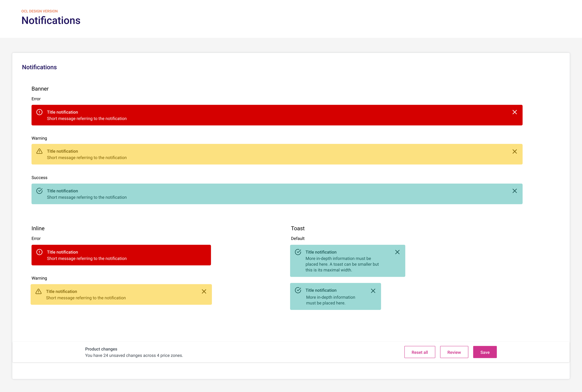
Task: Dismiss the red Error banner notification
Action: [514, 112]
